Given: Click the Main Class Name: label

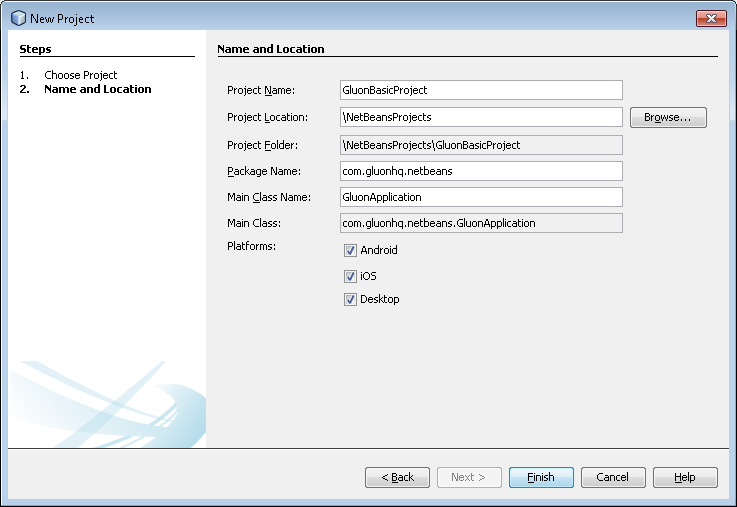Looking at the screenshot, I should [269, 197].
